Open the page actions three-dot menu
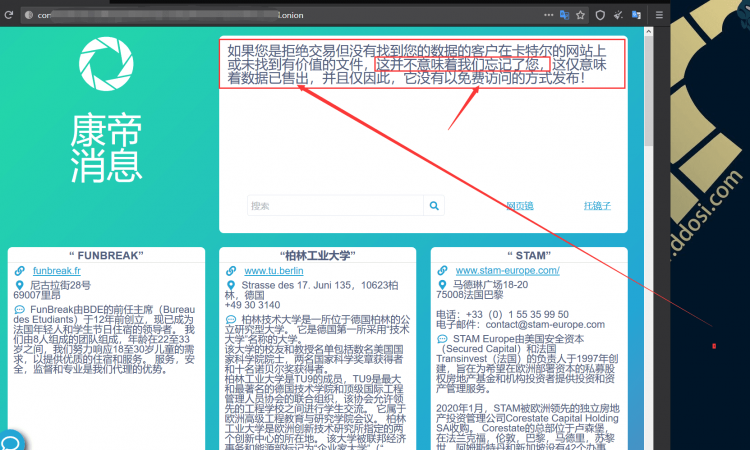This screenshot has width=750, height=450. coord(549,15)
